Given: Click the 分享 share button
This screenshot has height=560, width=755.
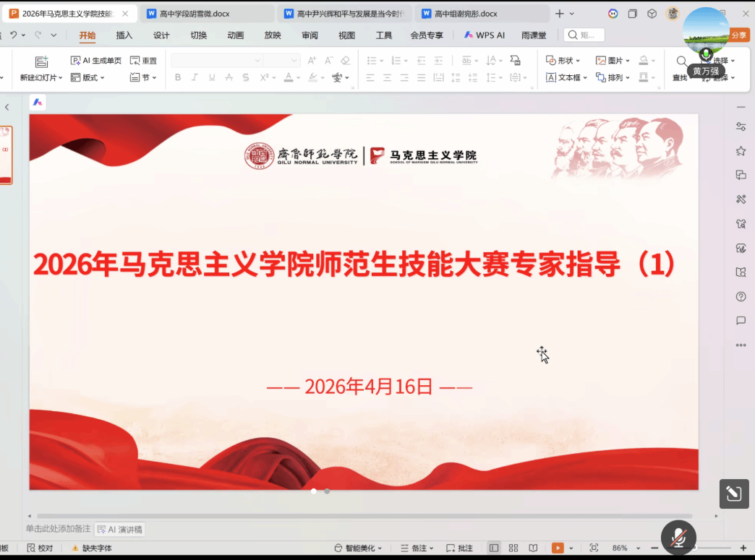Looking at the screenshot, I should pyautogui.click(x=738, y=35).
